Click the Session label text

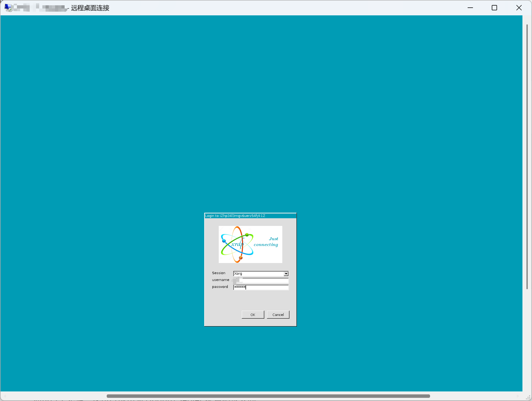pos(218,273)
